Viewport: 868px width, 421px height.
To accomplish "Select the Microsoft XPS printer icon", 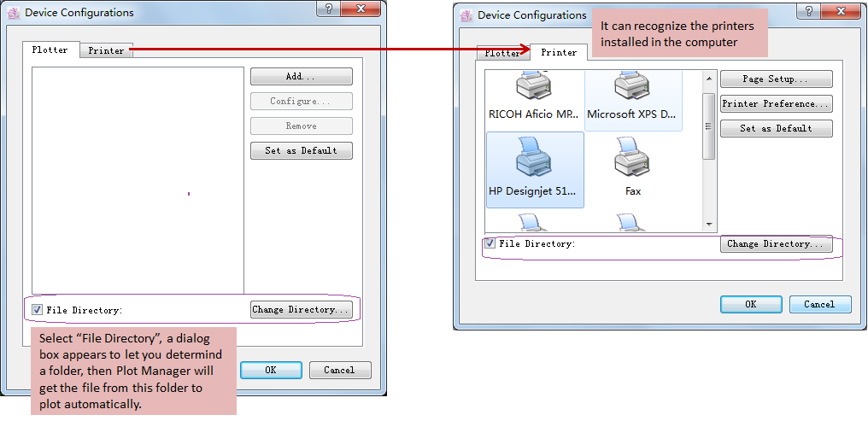I will 632,86.
